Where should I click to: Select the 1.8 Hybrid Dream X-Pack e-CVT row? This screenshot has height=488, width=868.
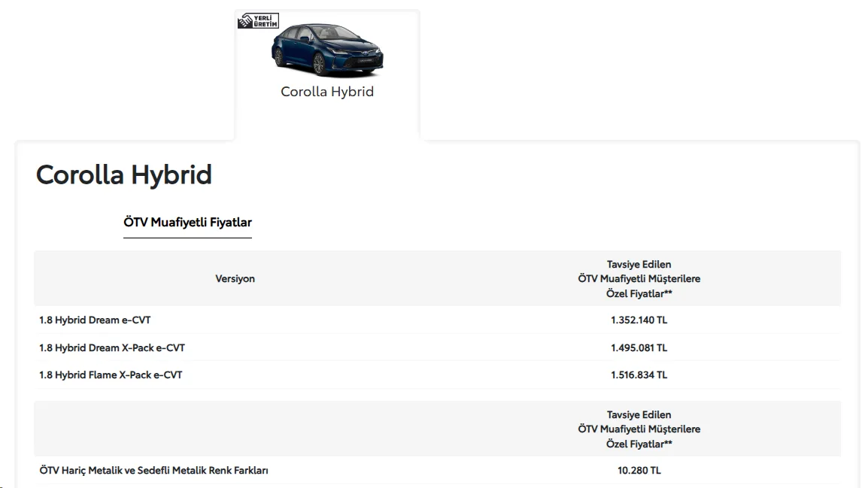pyautogui.click(x=437, y=347)
